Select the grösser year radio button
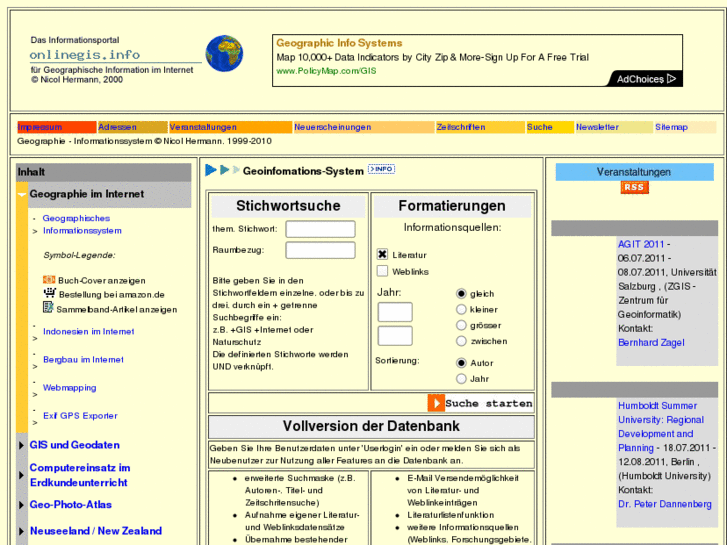727x545 pixels. (461, 325)
